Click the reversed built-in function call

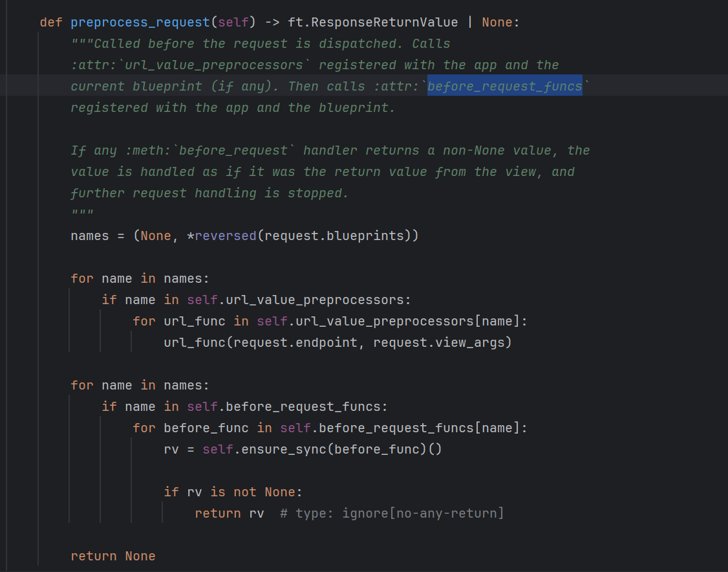(x=226, y=236)
